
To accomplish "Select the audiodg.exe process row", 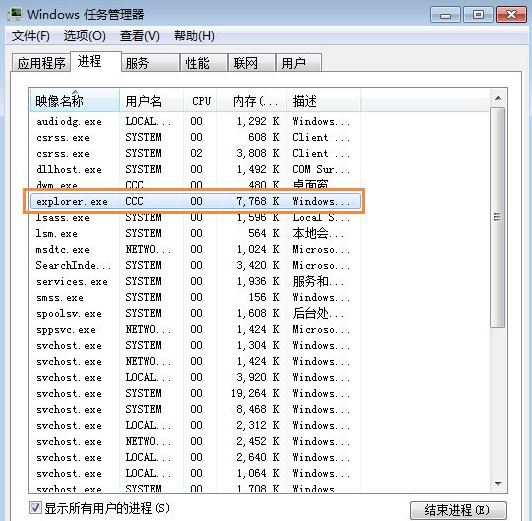I will pos(195,121).
